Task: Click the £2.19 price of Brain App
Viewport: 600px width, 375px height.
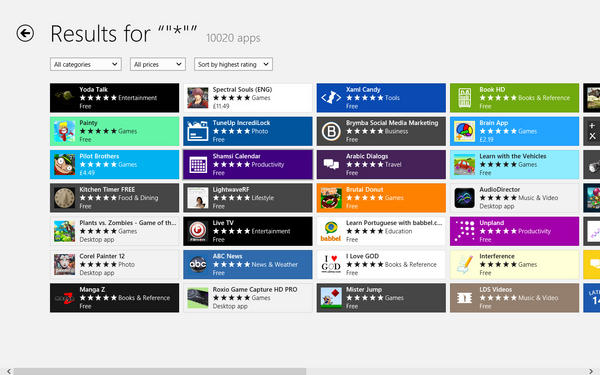Action: [x=486, y=140]
